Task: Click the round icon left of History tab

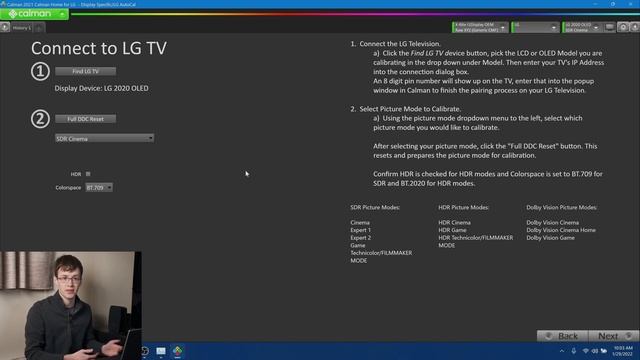Action: 5,27
